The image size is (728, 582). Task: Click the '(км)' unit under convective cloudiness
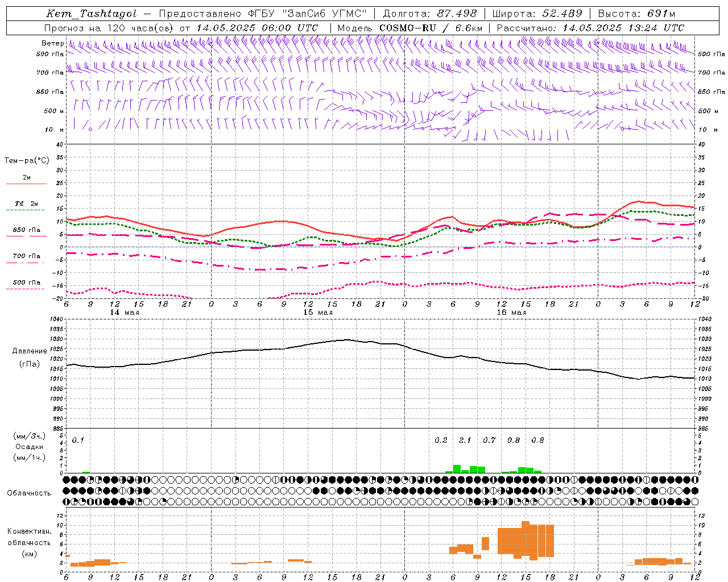tap(30, 554)
